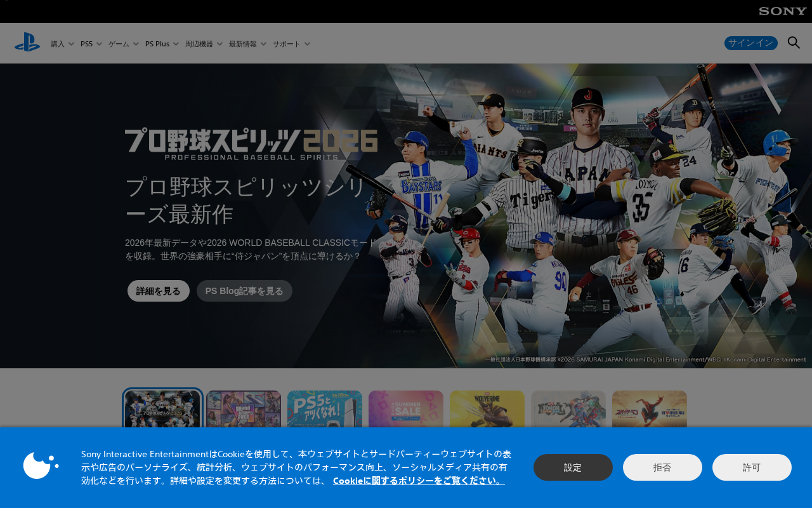Reject cookies with 拒否 button
This screenshot has width=812, height=508.
click(x=662, y=467)
